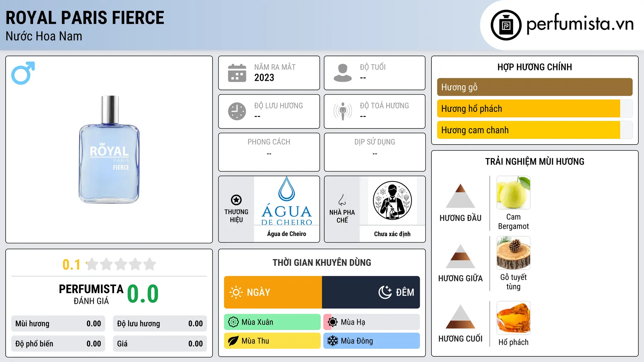This screenshot has width=644, height=362.
Task: Click the perfumer illustration icon
Action: 392,200
